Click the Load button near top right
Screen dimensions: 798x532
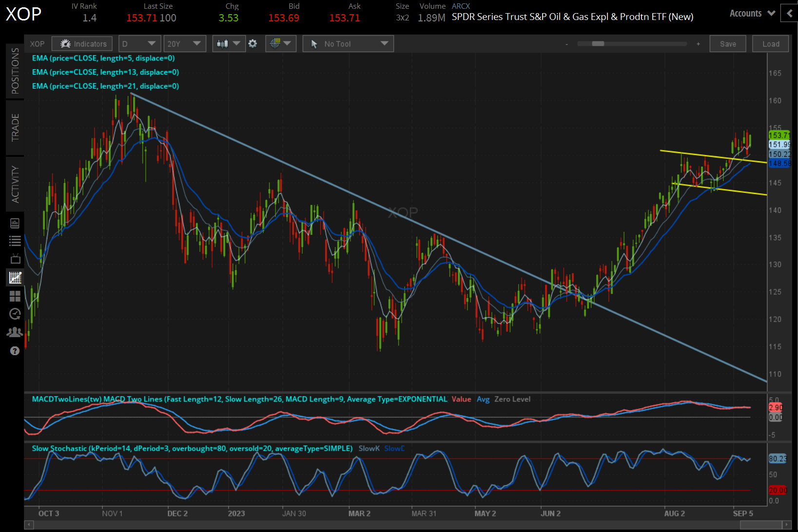770,43
